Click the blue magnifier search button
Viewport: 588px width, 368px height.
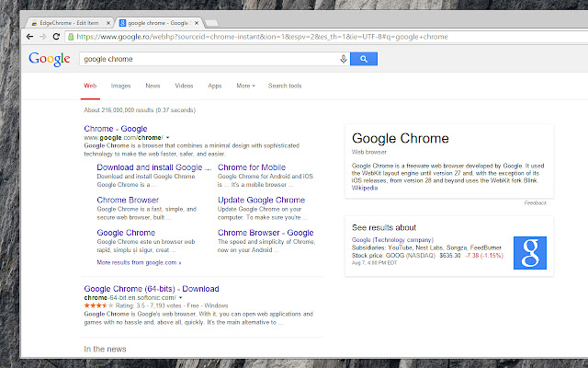point(364,59)
